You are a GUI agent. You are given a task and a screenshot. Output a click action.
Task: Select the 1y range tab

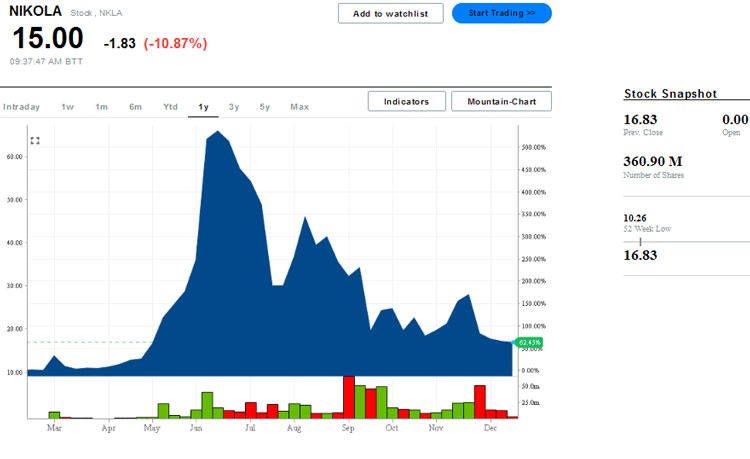203,106
